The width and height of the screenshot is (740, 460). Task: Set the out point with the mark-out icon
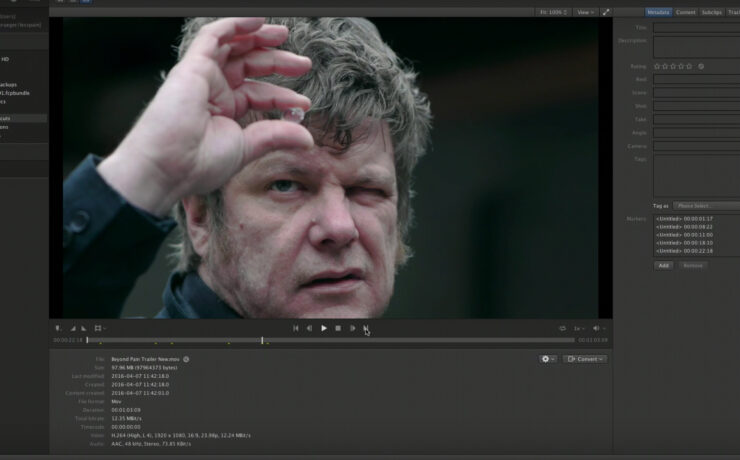pyautogui.click(x=84, y=328)
